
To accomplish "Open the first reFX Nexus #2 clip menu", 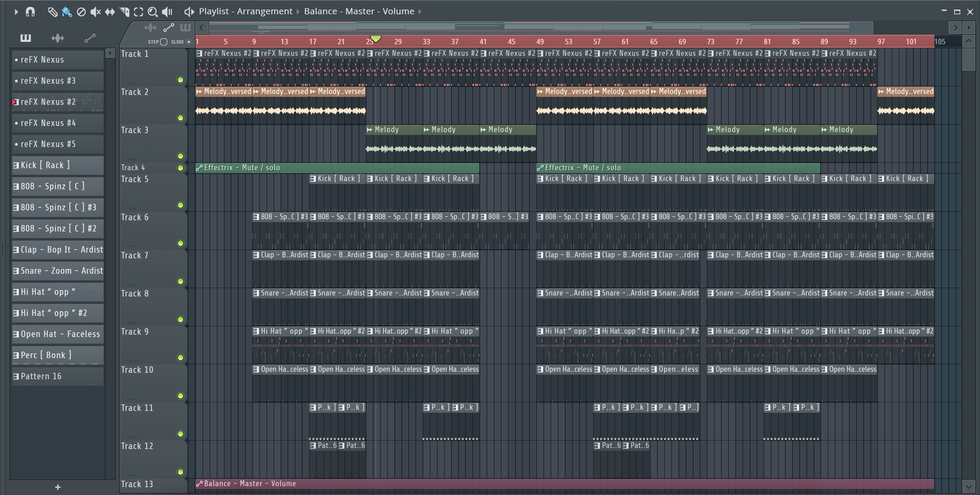I will [199, 53].
